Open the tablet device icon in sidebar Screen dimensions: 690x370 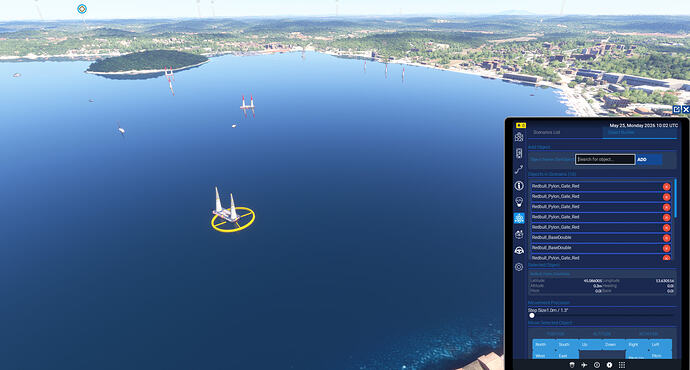(519, 153)
